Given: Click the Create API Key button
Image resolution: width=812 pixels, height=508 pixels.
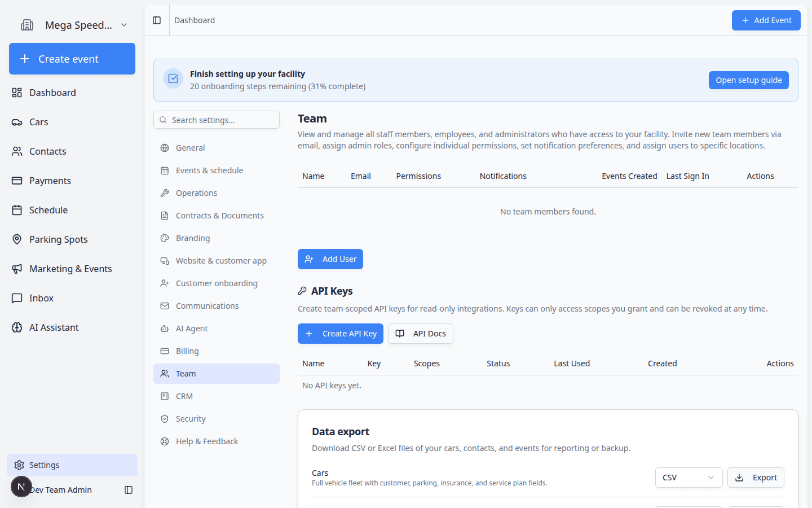Looking at the screenshot, I should click(x=341, y=334).
